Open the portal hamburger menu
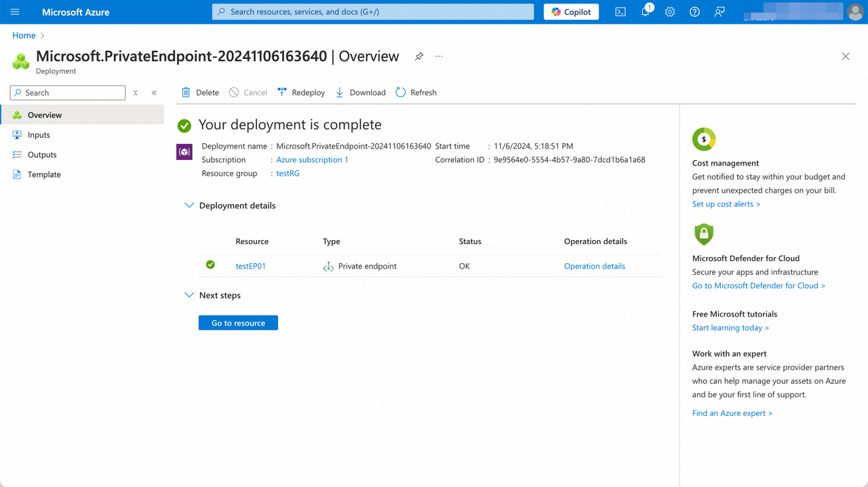This screenshot has height=487, width=868. [x=14, y=12]
